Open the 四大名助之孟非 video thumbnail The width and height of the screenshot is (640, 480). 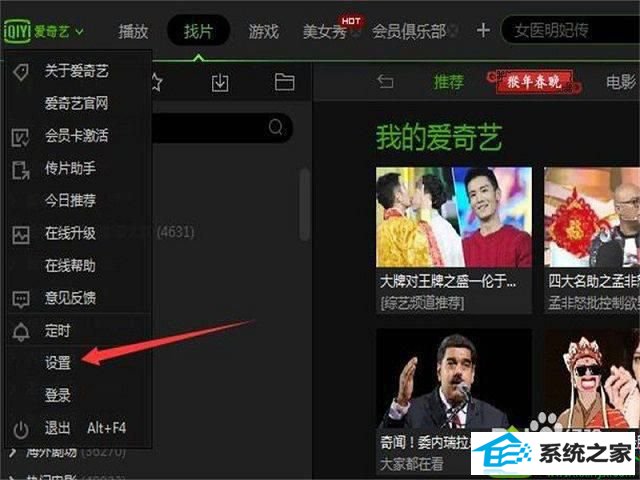tap(592, 217)
